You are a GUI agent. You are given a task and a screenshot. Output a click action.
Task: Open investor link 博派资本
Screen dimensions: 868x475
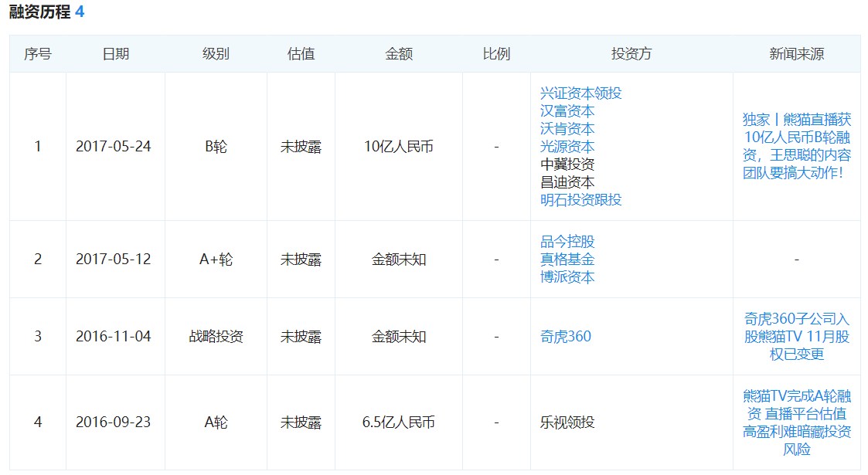point(567,277)
